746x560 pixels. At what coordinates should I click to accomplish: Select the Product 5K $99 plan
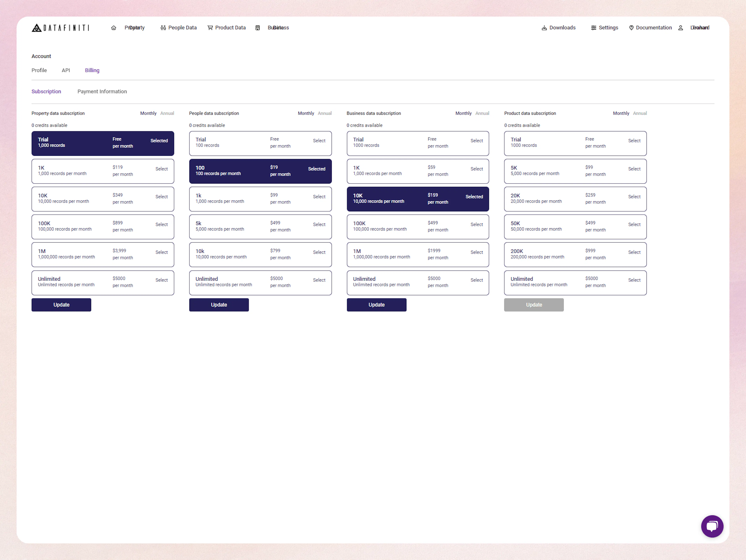tap(634, 169)
